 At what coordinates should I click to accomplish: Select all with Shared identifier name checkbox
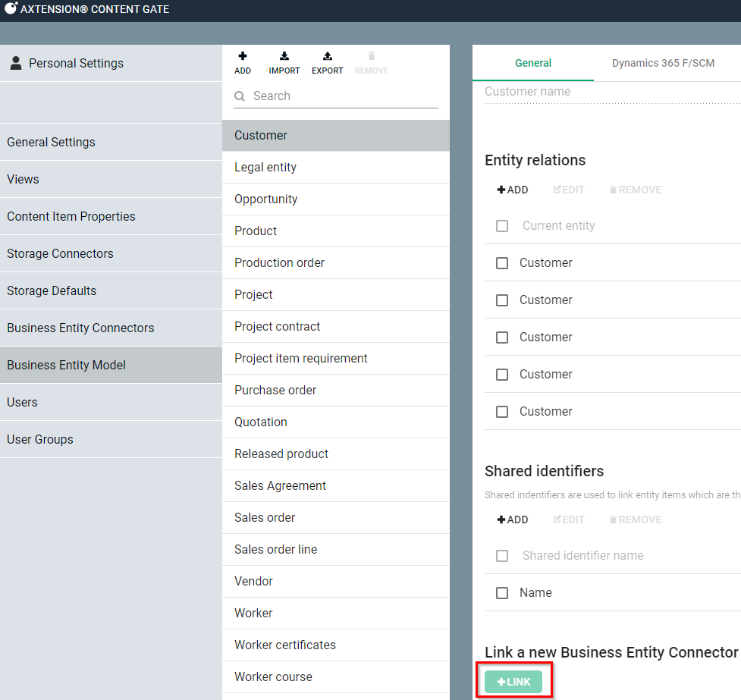coord(502,556)
